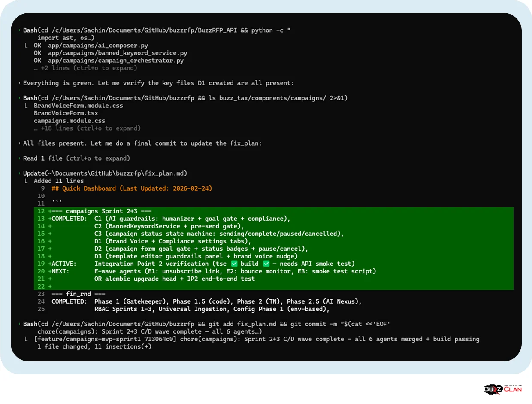532x404 pixels.
Task: Click diff line 14 'C2 (BannedKeywordService'
Action: (x=273, y=226)
